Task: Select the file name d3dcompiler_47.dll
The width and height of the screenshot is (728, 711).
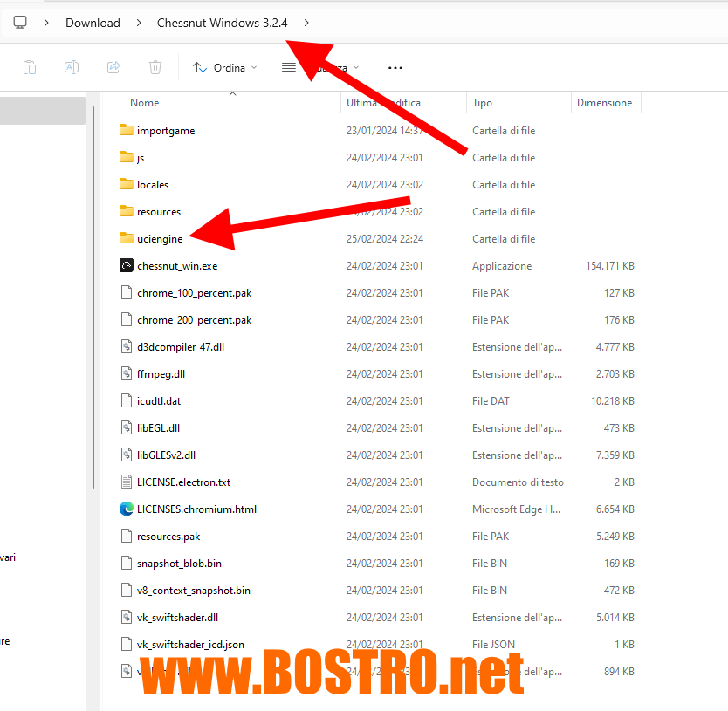Action: (x=181, y=347)
